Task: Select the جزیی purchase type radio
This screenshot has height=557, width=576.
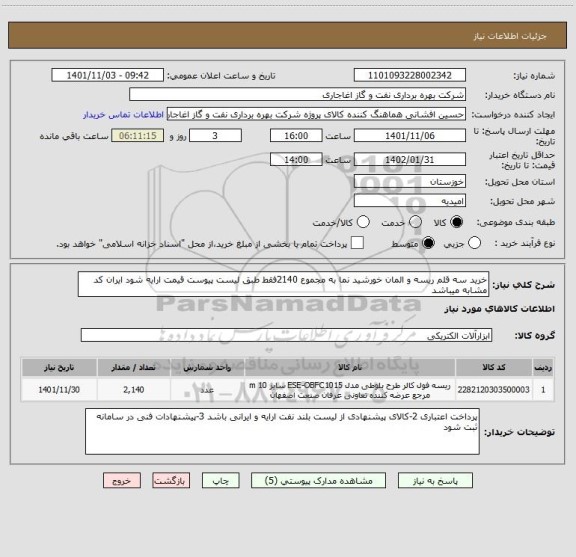Action: (474, 243)
